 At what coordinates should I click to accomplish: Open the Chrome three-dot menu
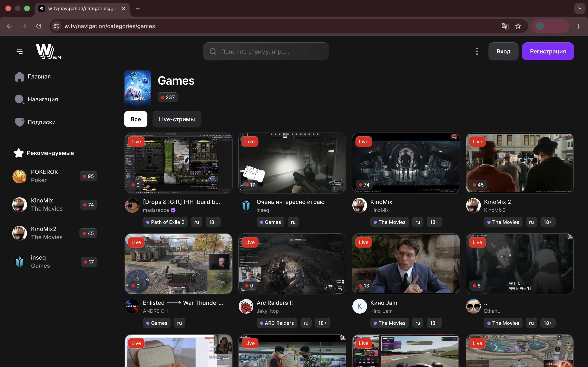click(578, 26)
